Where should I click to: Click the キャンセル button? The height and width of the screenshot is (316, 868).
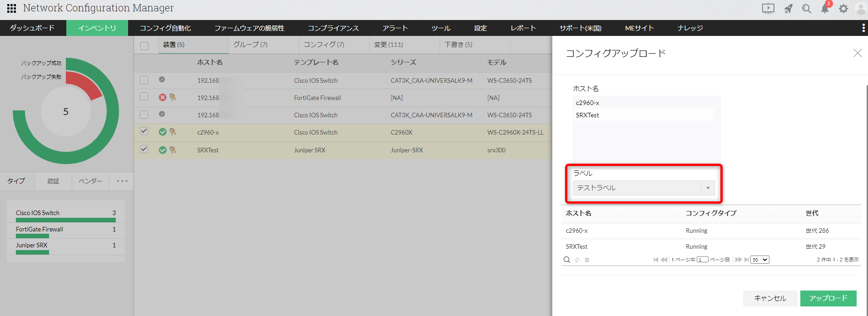point(770,298)
